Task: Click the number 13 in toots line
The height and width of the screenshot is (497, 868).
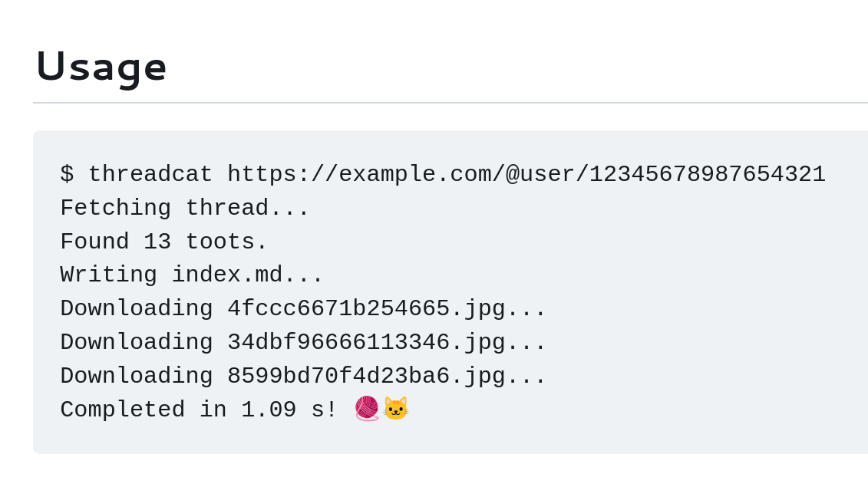Action: [x=157, y=242]
